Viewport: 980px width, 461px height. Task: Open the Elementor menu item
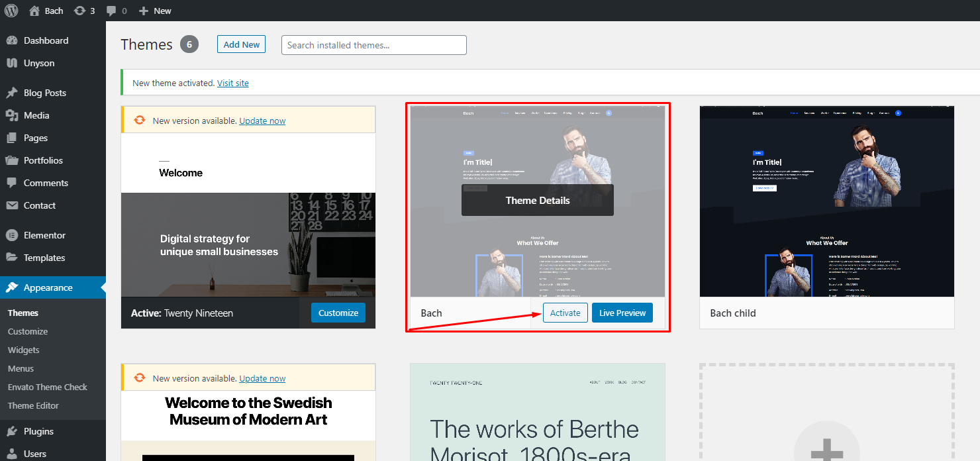point(53,235)
